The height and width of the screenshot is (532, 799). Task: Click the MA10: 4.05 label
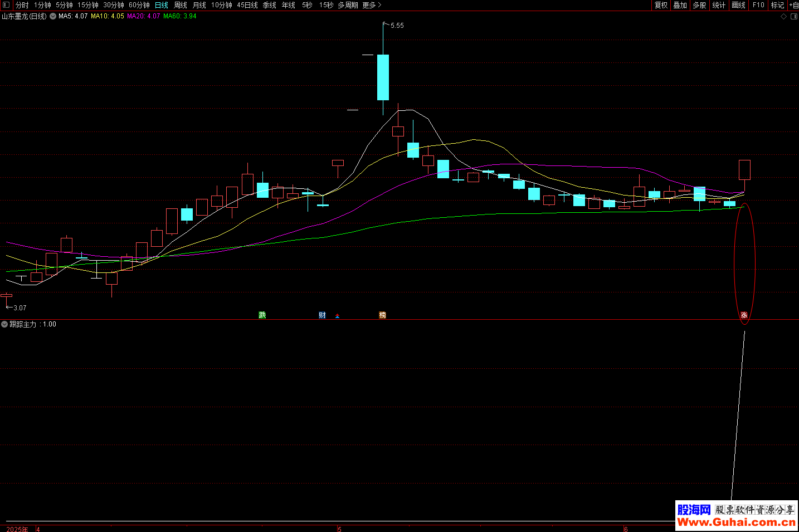(108, 16)
